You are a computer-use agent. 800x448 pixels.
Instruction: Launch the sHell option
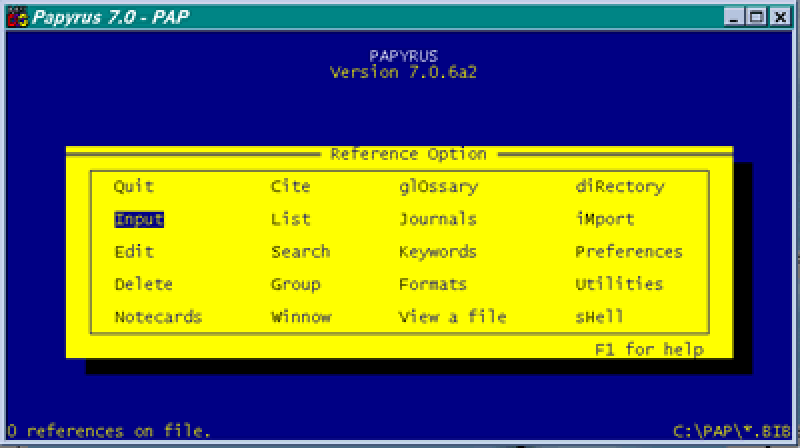pyautogui.click(x=599, y=317)
